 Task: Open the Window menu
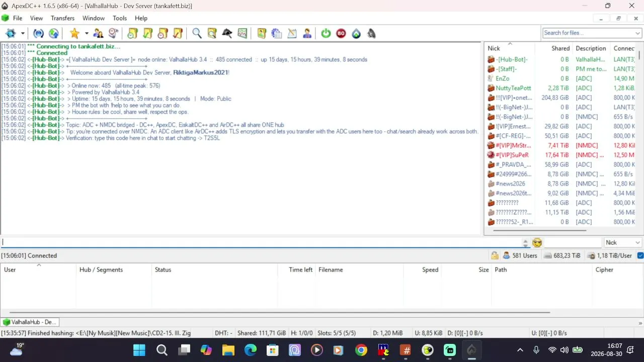pos(94,18)
